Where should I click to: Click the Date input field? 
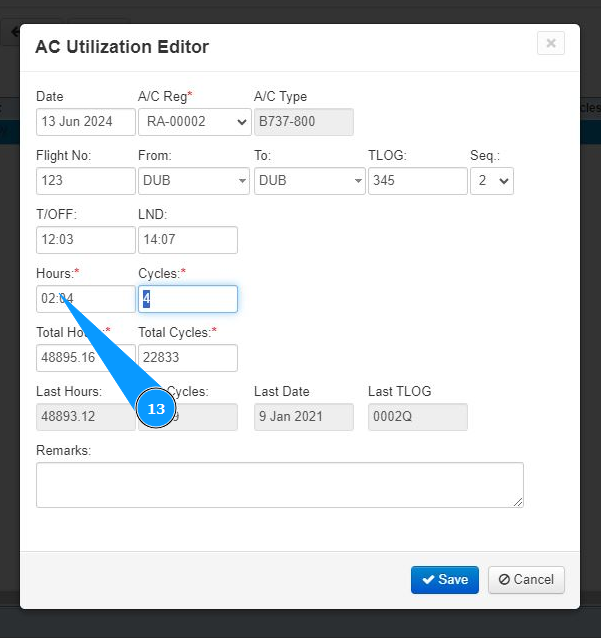click(x=85, y=122)
